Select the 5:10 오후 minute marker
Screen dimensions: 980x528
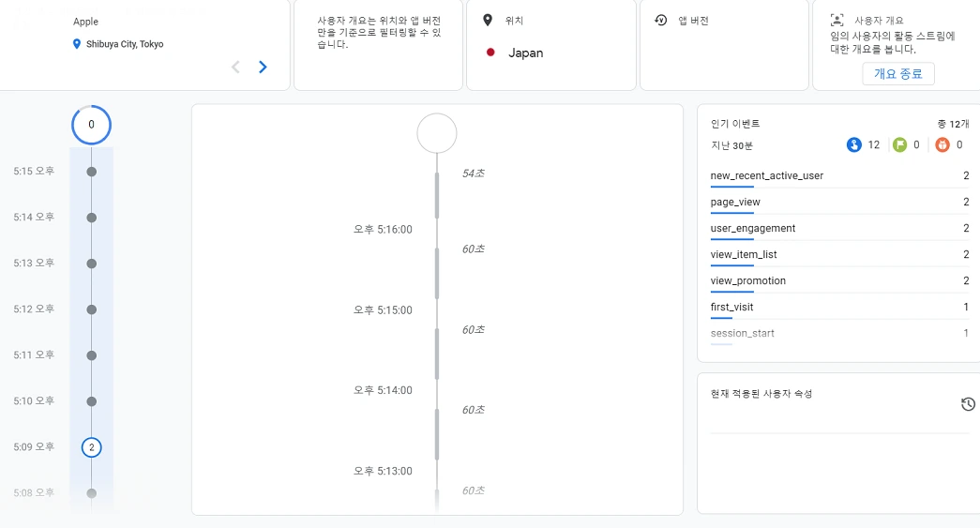[x=91, y=401]
